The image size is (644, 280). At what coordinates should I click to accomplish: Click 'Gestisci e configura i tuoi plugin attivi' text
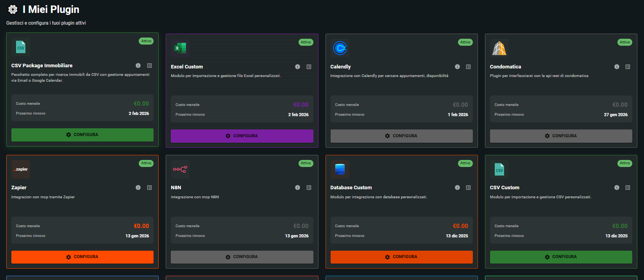pyautogui.click(x=46, y=23)
